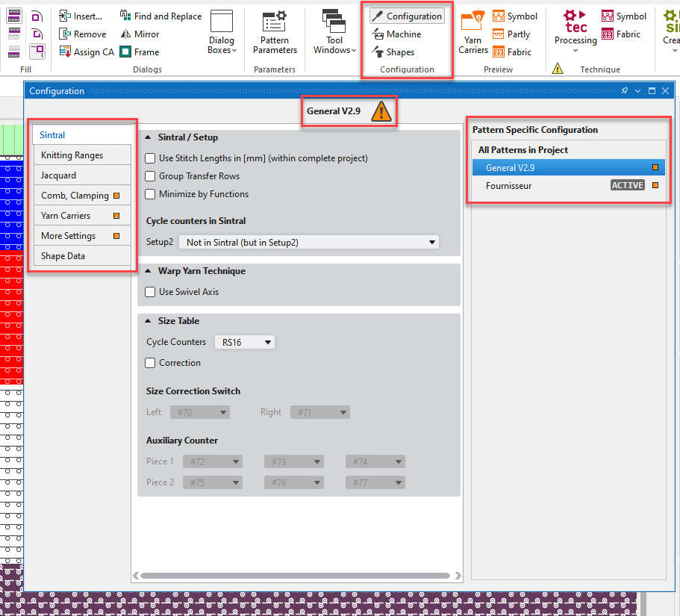Click the Configuration ribbon button
680x616 pixels.
point(407,16)
